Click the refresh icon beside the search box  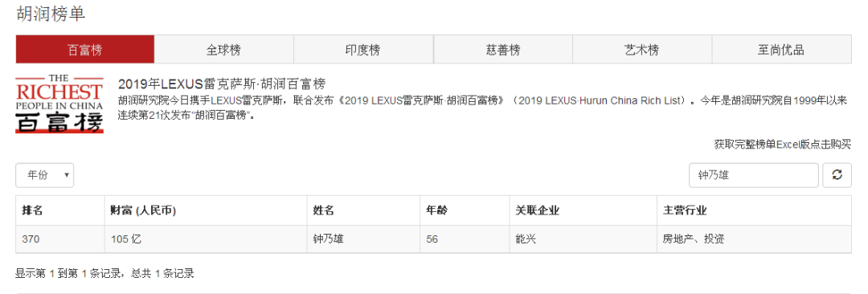837,175
